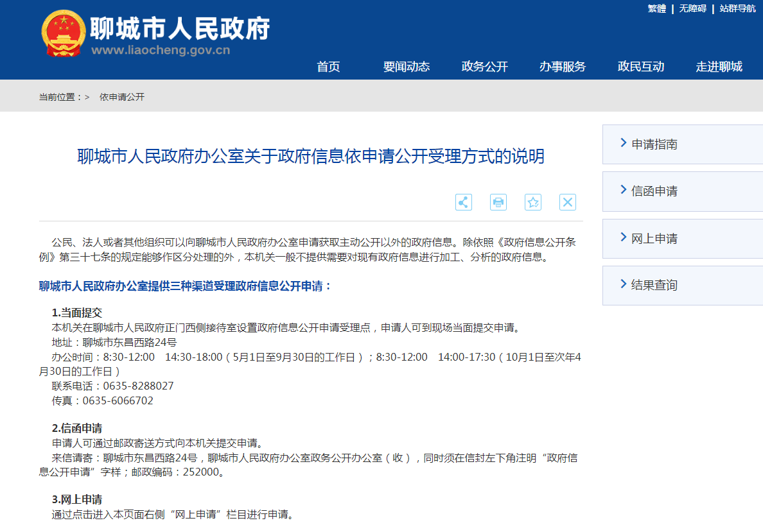Switch to the 首页 navigation tab
The width and height of the screenshot is (763, 532).
tap(328, 66)
